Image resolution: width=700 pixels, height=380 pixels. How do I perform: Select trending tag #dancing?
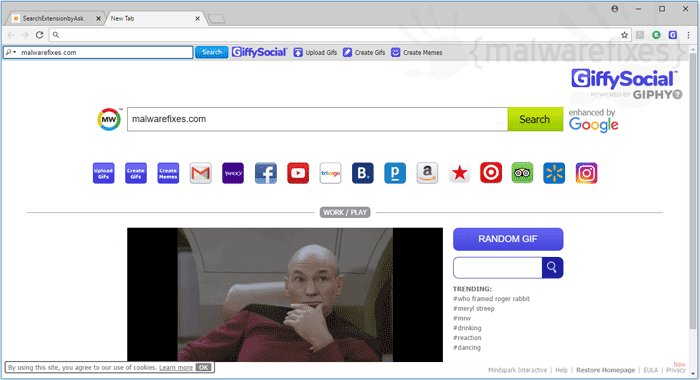[x=467, y=348]
